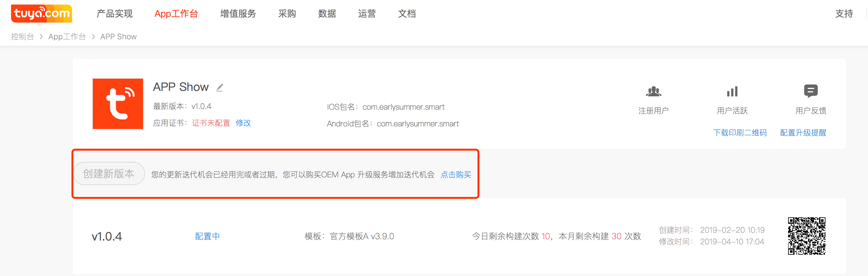This screenshot has height=276, width=868.
Task: Click the 2019-02-20 10:19 creation time
Action: pos(733,230)
